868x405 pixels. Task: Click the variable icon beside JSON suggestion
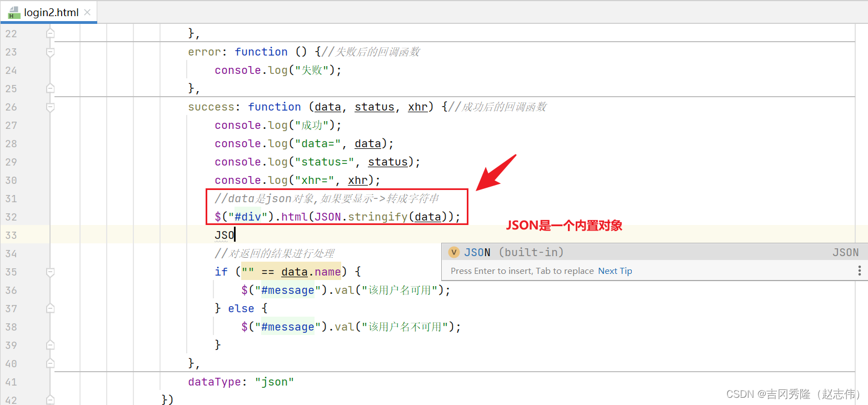click(454, 253)
